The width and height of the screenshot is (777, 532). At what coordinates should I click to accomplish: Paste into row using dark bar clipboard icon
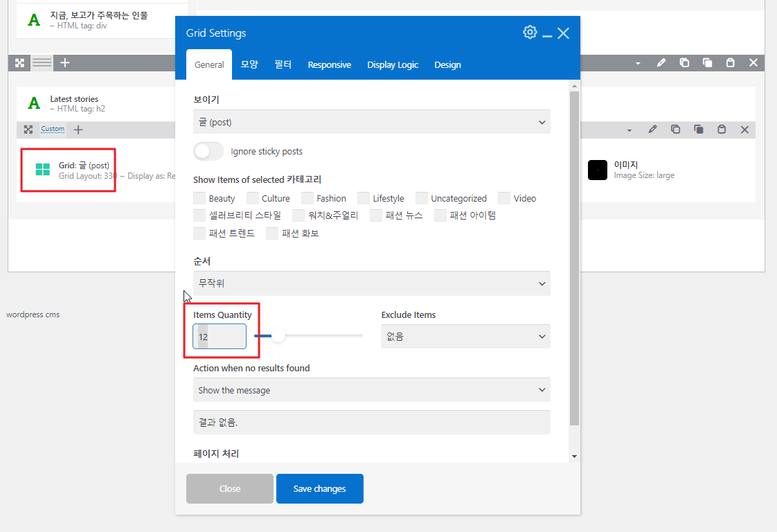[731, 63]
